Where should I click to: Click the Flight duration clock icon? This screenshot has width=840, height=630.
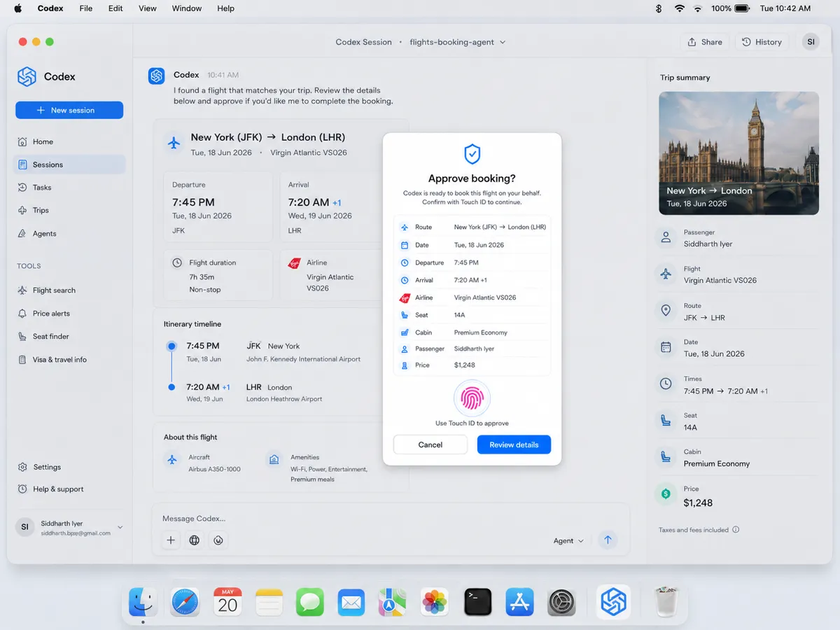pyautogui.click(x=177, y=262)
